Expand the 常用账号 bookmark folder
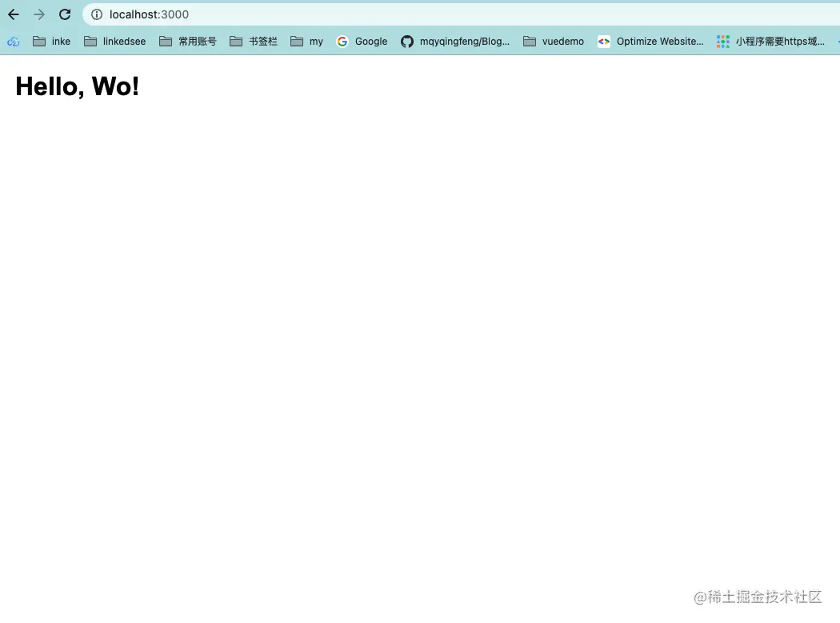The width and height of the screenshot is (840, 623). pyautogui.click(x=188, y=42)
